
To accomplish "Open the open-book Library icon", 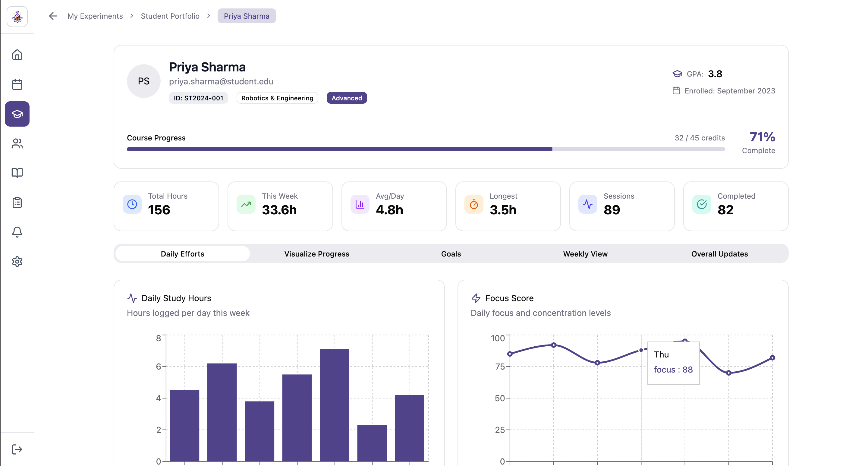I will click(17, 173).
